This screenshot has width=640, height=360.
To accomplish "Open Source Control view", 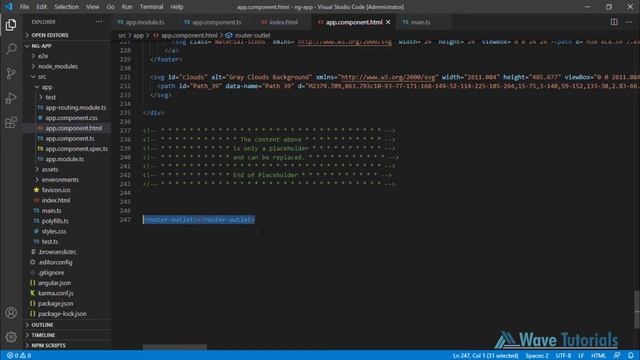I will [11, 73].
